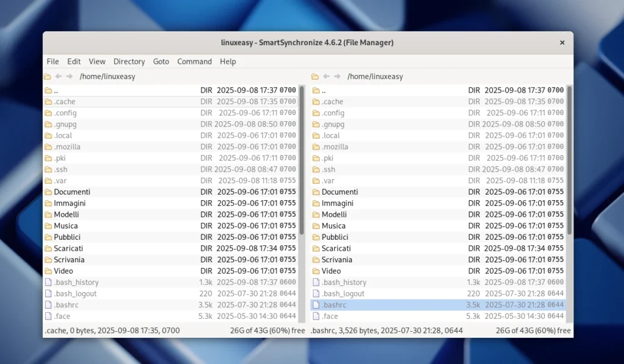Open the .. parent entry in right pane

click(x=323, y=89)
